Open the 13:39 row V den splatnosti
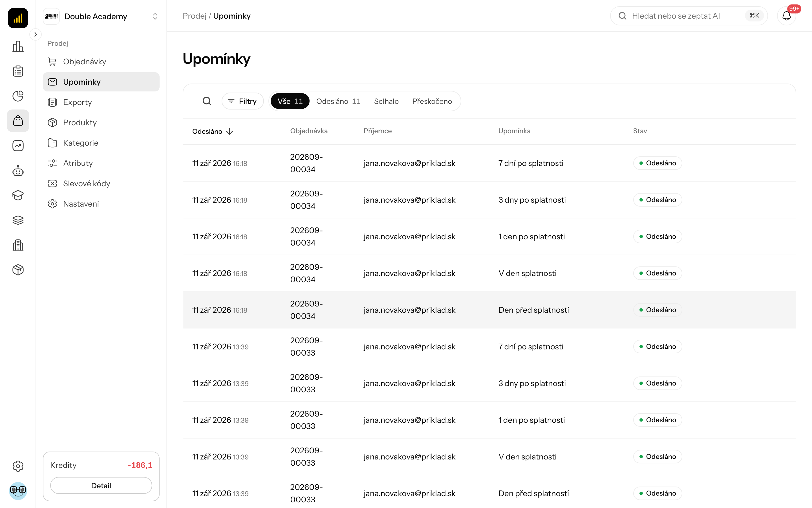This screenshot has width=812, height=508. (x=489, y=457)
